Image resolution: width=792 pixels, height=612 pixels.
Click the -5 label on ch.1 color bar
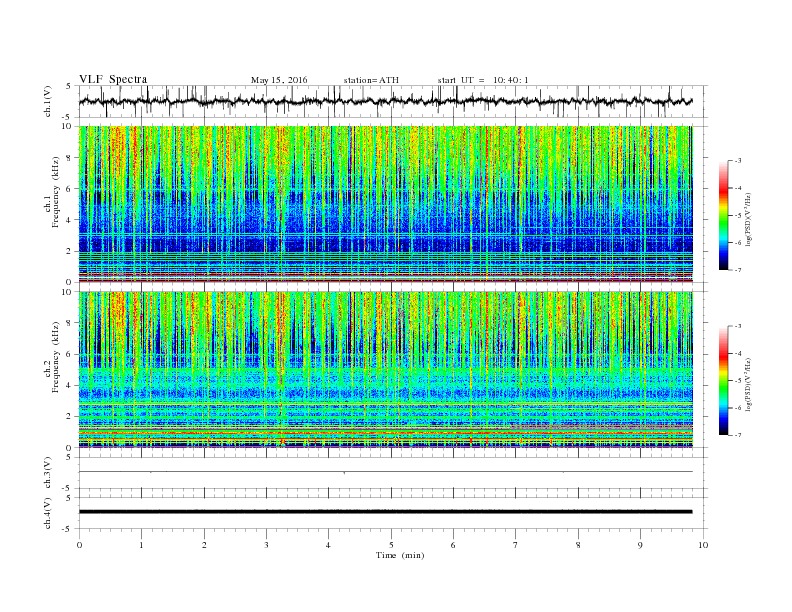(738, 216)
